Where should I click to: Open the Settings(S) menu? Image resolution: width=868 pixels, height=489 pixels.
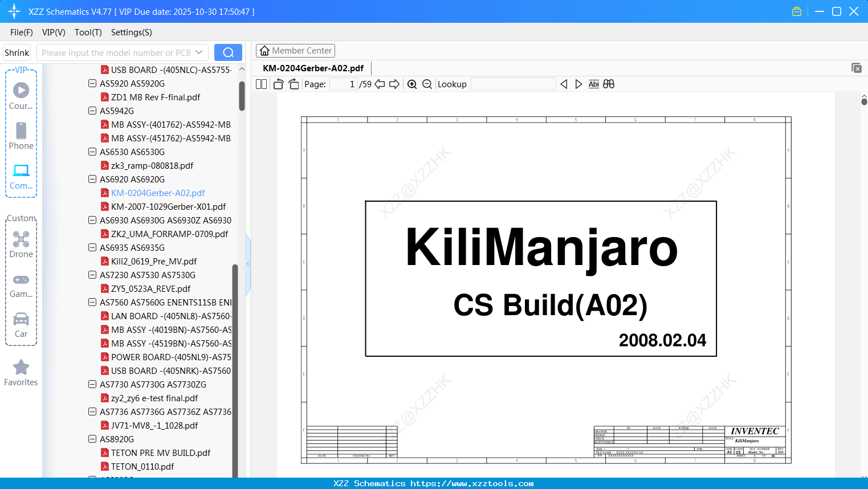132,32
